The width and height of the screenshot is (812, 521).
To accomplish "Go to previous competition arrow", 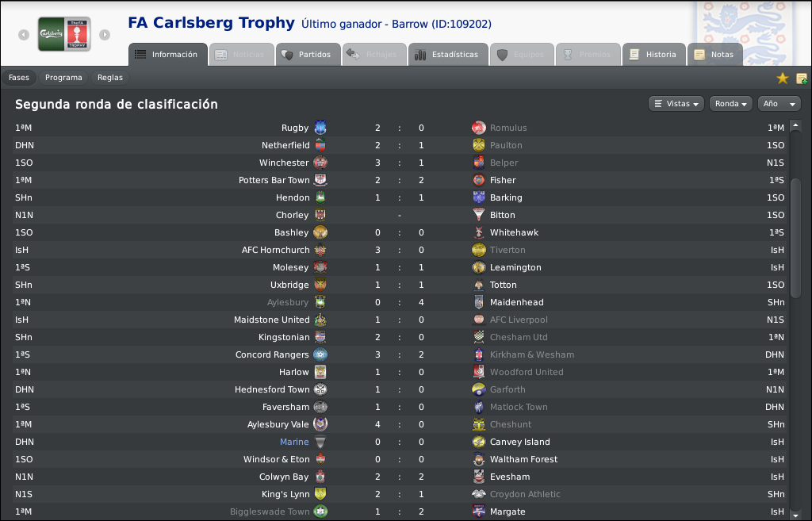I will click(24, 35).
